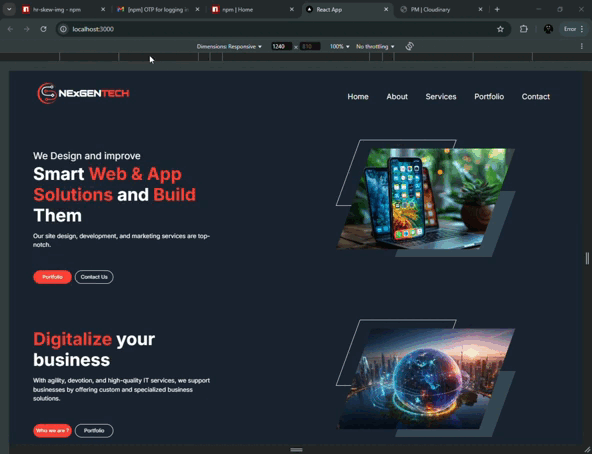The image size is (592, 454).
Task: Close the React App tab
Action: tap(386, 9)
